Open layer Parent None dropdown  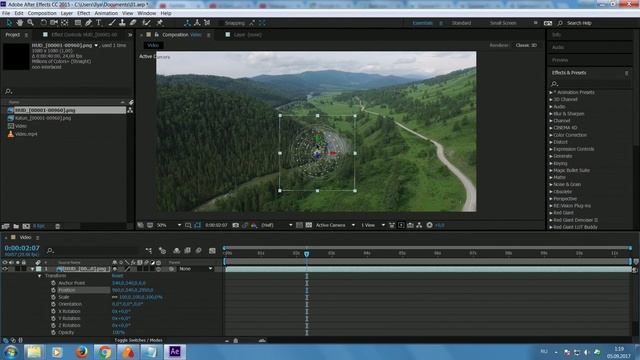click(196, 269)
